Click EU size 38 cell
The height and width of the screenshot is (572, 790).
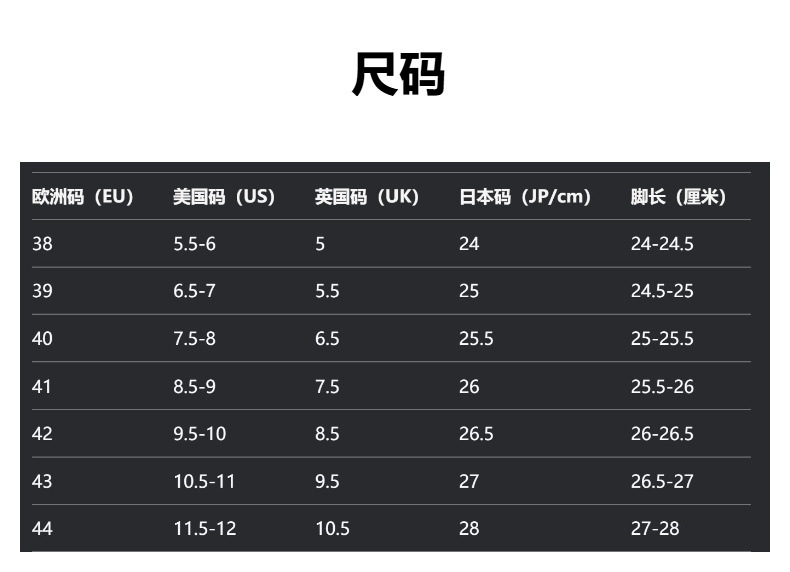(x=42, y=244)
